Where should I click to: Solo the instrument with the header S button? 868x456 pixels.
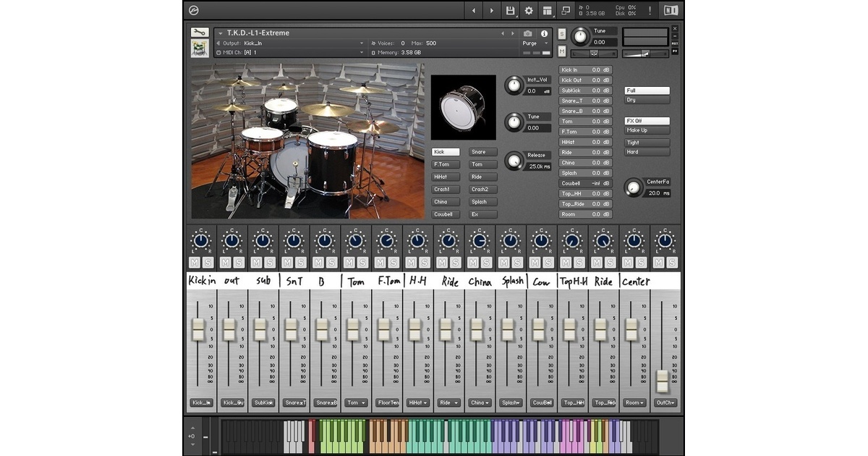562,35
